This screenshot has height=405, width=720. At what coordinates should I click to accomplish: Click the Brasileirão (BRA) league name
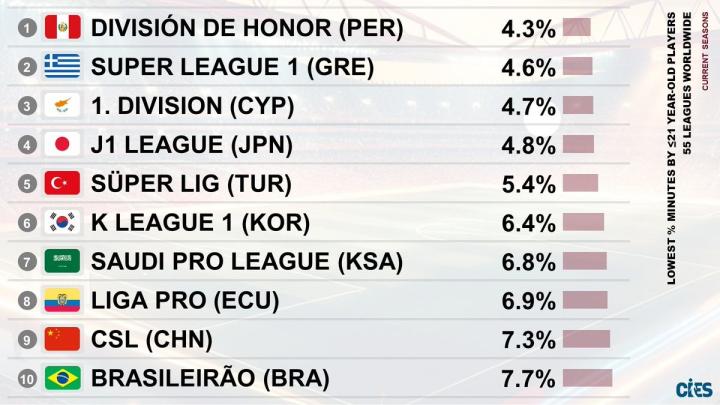[209, 379]
